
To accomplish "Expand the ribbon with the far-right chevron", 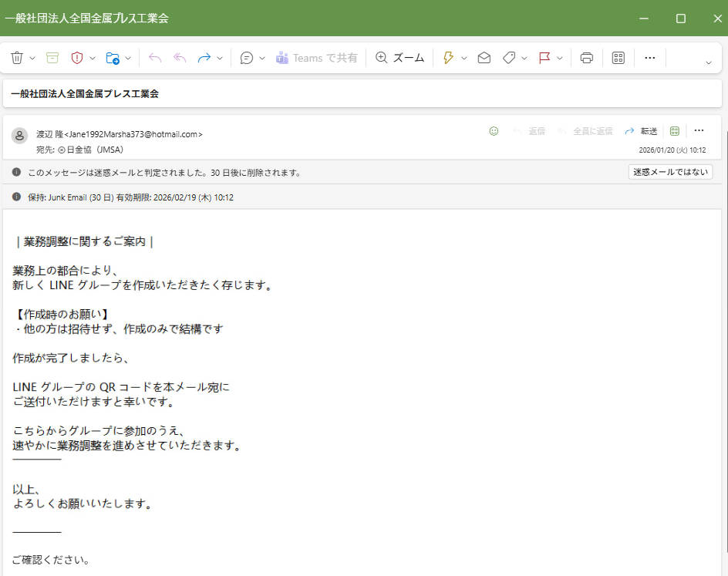I will 708,62.
